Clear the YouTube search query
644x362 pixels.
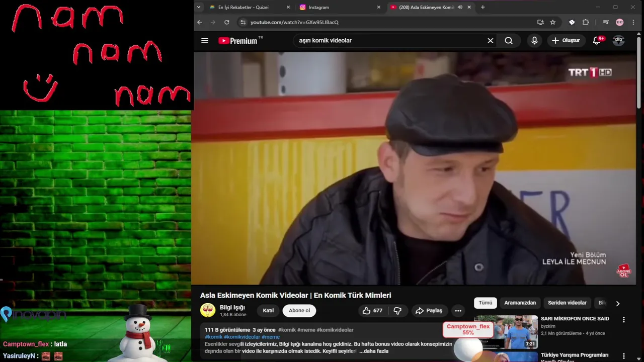click(x=491, y=41)
